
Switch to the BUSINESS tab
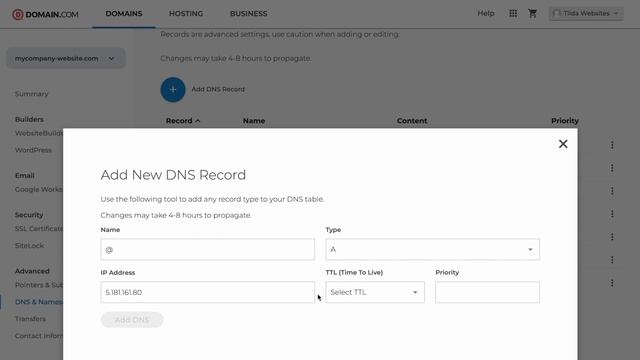[248, 13]
